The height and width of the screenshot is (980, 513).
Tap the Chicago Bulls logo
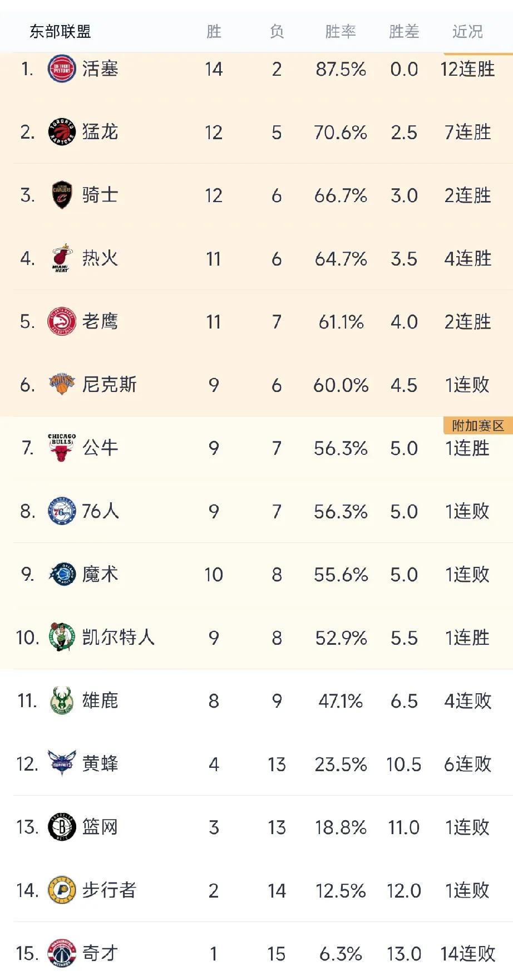[61, 448]
